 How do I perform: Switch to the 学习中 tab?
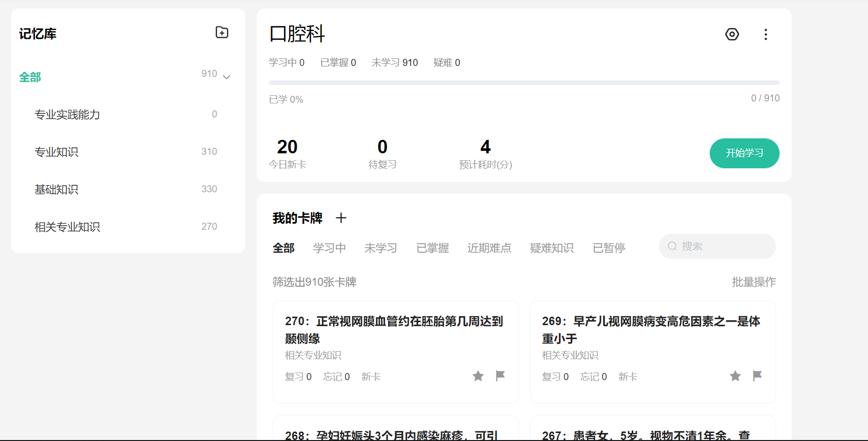click(x=329, y=248)
